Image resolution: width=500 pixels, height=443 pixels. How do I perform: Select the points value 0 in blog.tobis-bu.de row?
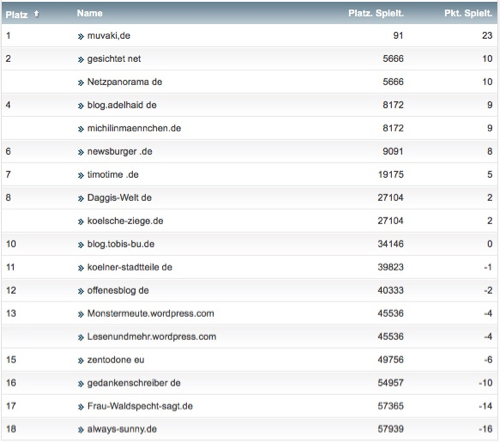pos(490,244)
